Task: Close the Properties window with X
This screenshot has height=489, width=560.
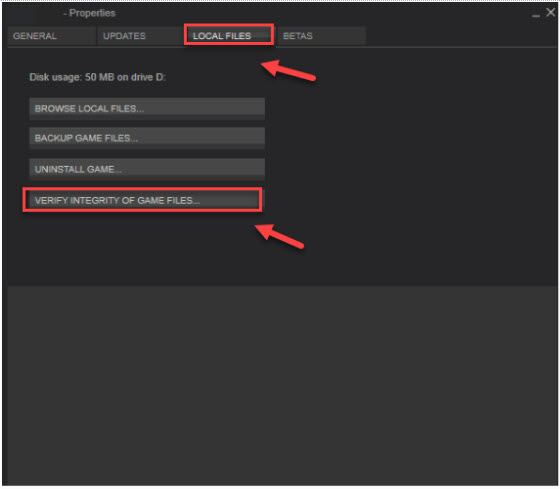Action: tap(550, 12)
